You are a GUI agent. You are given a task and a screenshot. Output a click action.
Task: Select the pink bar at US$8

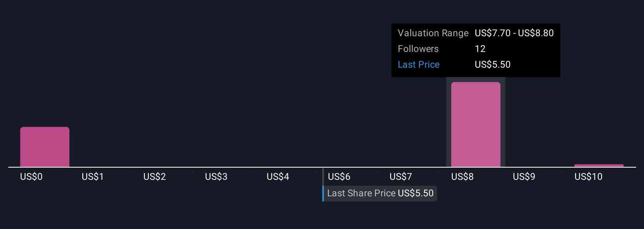pos(476,124)
